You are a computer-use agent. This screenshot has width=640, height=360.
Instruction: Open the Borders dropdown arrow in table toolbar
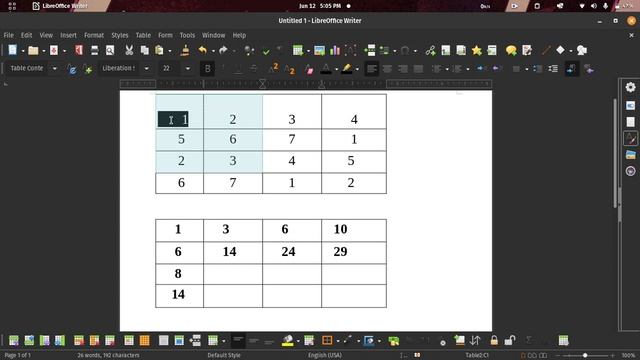(338, 340)
